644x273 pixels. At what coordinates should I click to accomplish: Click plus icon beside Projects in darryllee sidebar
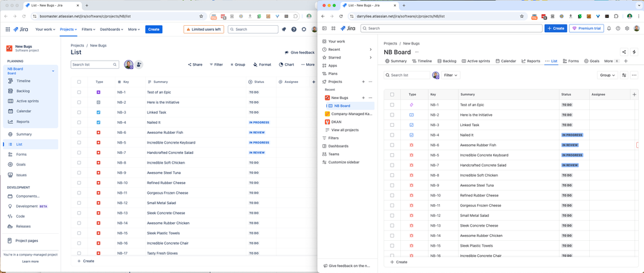[x=363, y=82]
